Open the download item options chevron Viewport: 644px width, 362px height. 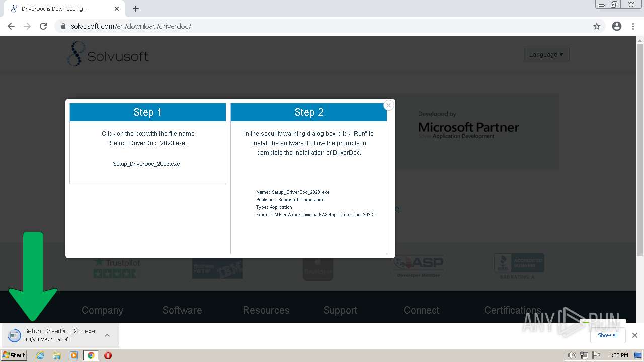coord(107,335)
